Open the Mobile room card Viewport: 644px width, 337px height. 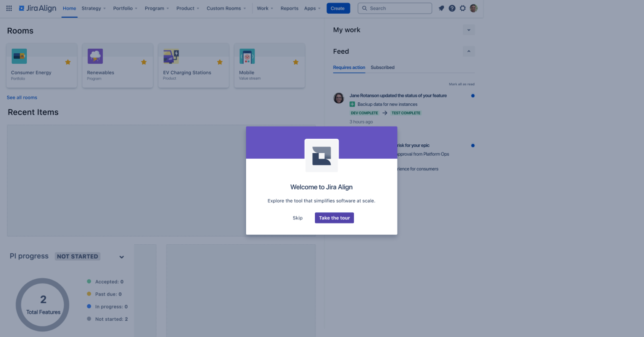[269, 66]
